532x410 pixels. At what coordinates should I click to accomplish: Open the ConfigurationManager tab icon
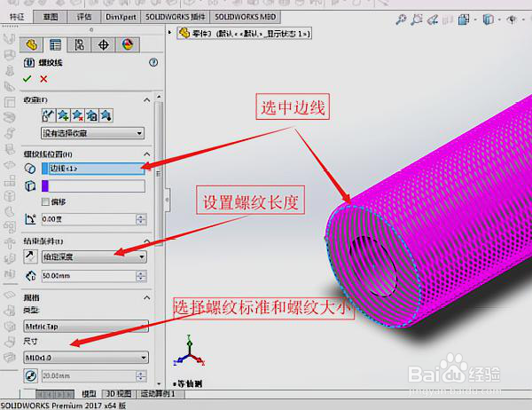80,44
